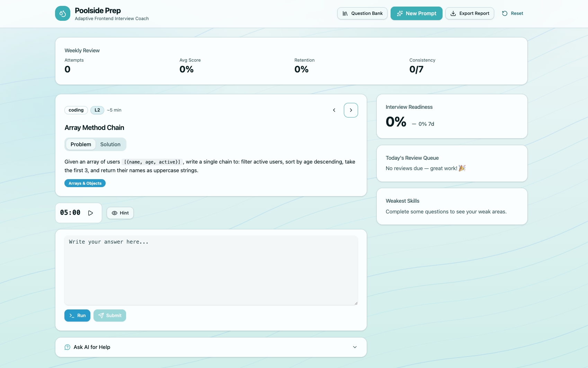Click the Today's Review Queue heading
The image size is (588, 368).
click(x=412, y=158)
